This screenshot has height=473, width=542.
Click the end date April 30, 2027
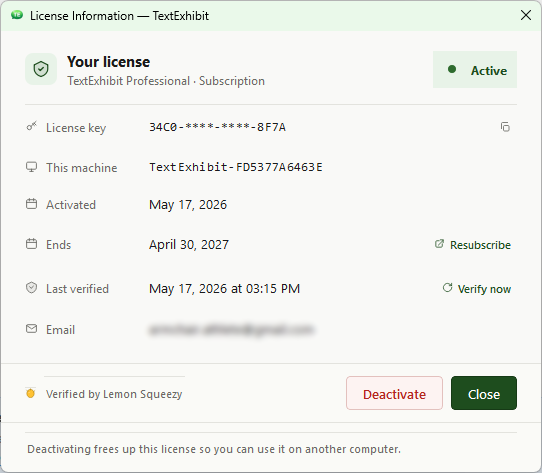(x=189, y=245)
